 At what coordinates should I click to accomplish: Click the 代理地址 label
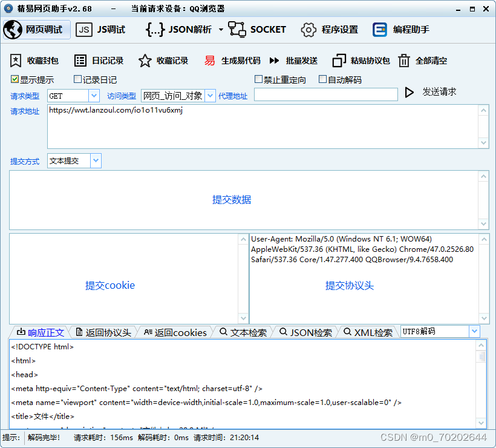click(233, 96)
